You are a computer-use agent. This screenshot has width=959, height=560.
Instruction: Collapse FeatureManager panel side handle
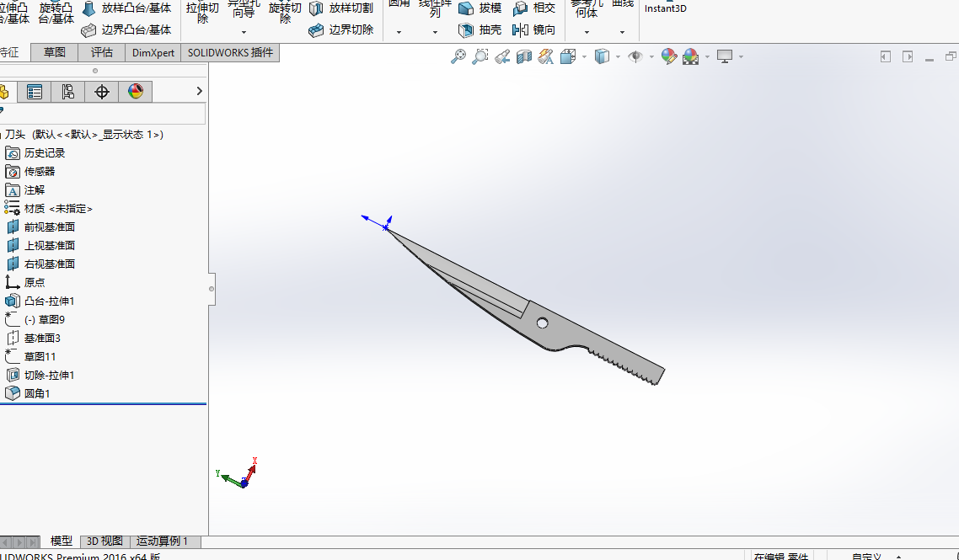212,289
